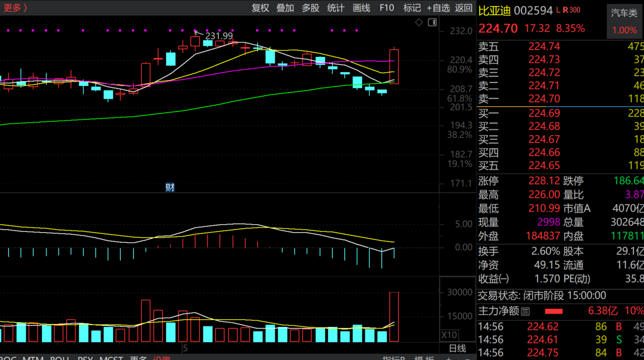Click the 61.8% retracement axis label
This screenshot has height=360, width=644.
[459, 99]
